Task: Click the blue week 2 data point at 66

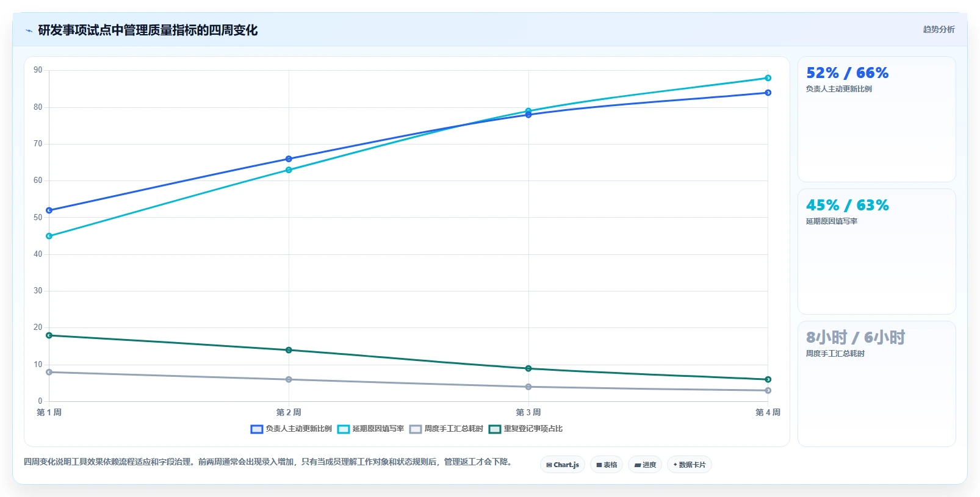Action: 289,159
